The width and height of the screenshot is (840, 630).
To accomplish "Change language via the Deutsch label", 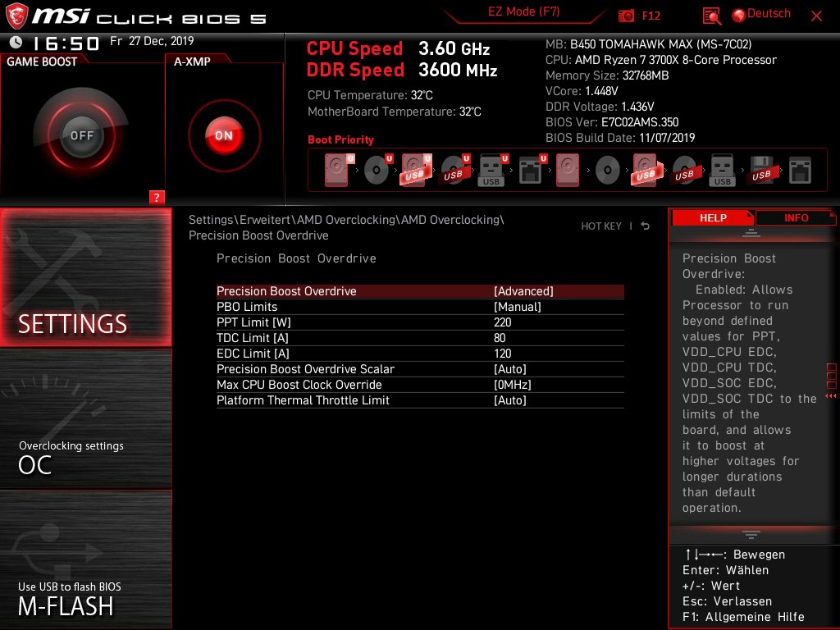I will point(769,14).
